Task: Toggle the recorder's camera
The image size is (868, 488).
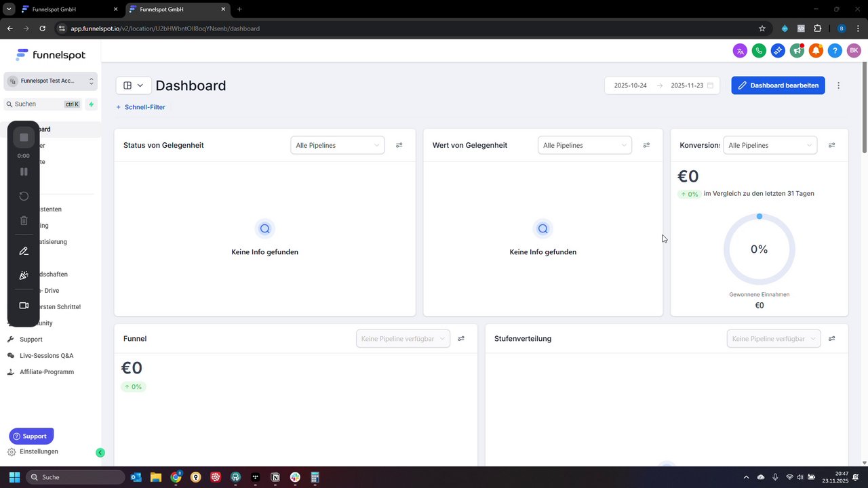Action: (24, 306)
